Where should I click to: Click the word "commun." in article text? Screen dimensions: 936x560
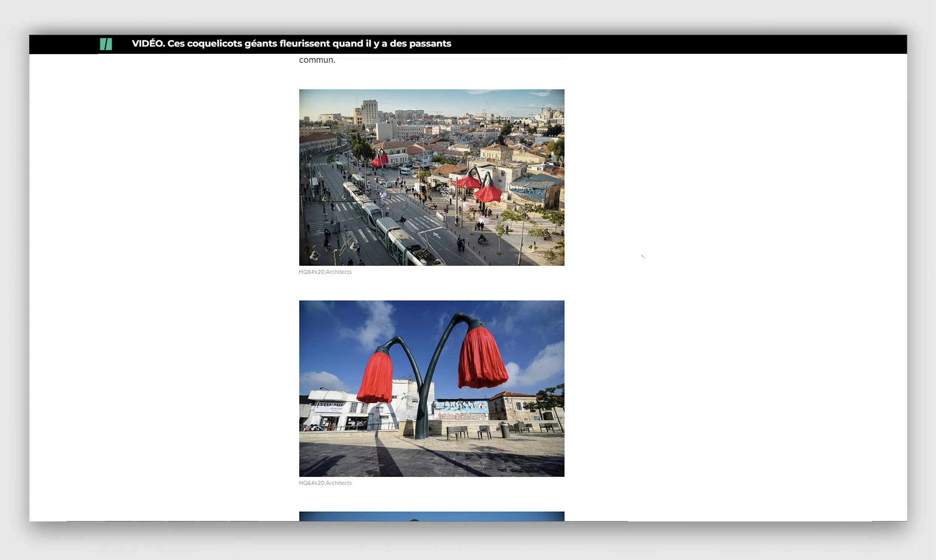click(x=317, y=60)
